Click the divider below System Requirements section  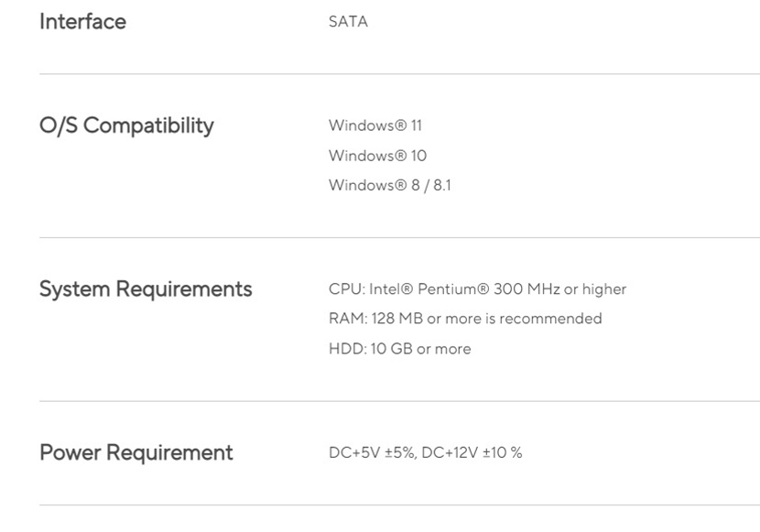point(399,401)
